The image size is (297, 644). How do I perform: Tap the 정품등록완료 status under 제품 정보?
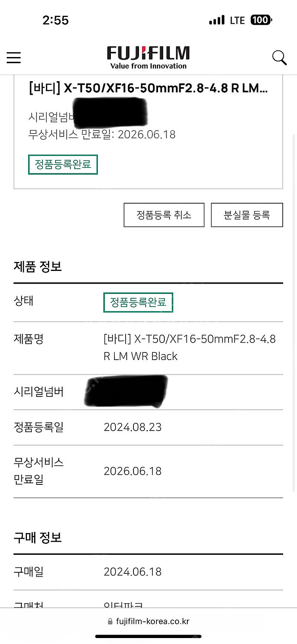[x=138, y=302]
